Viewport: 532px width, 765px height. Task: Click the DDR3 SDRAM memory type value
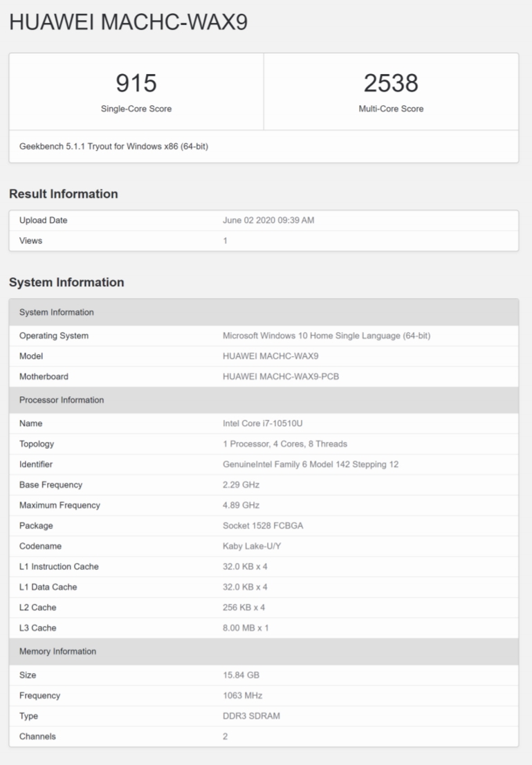tap(250, 716)
